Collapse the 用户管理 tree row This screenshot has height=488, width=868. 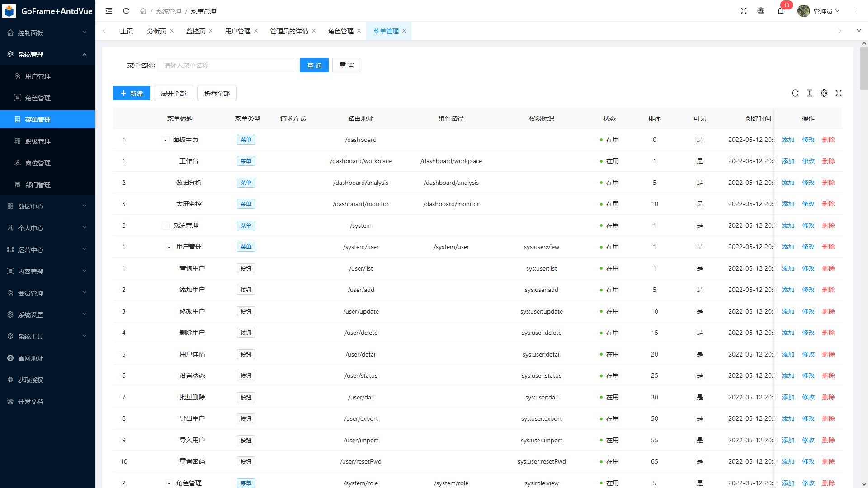pos(169,247)
